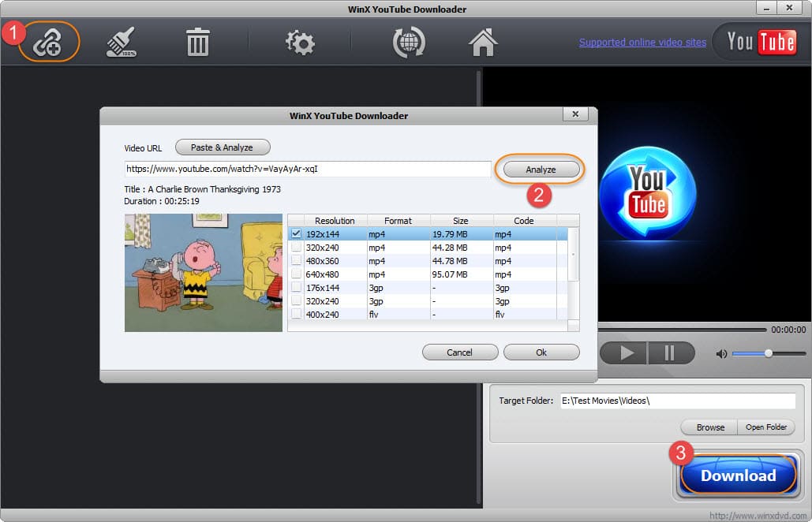Uncheck the 192x144 mp4 checkbox
The height and width of the screenshot is (522, 812).
click(296, 234)
